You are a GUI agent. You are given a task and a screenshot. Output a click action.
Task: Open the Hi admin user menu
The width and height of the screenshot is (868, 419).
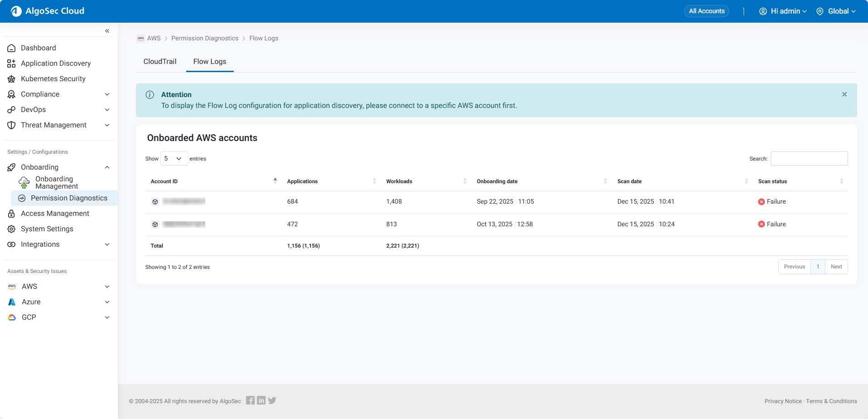point(783,11)
